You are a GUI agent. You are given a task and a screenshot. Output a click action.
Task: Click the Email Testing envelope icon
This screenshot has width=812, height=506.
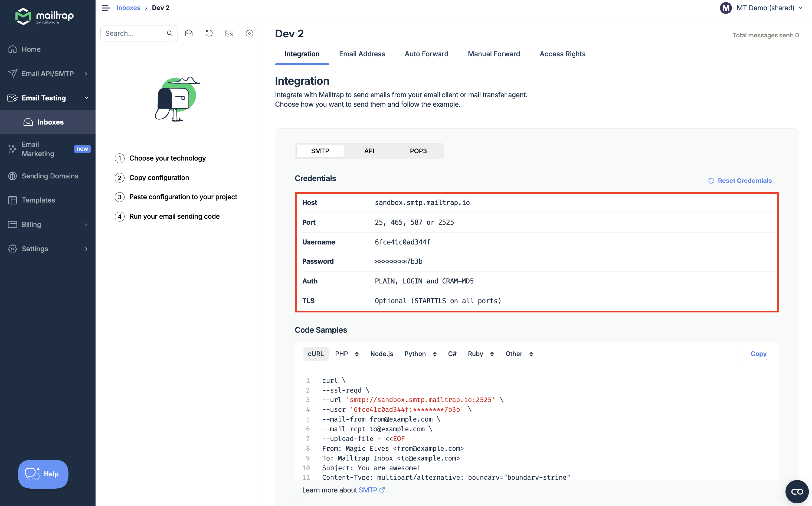click(x=12, y=98)
